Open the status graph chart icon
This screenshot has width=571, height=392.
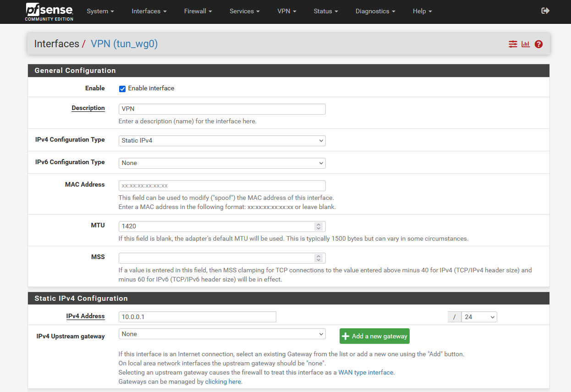[x=526, y=44]
